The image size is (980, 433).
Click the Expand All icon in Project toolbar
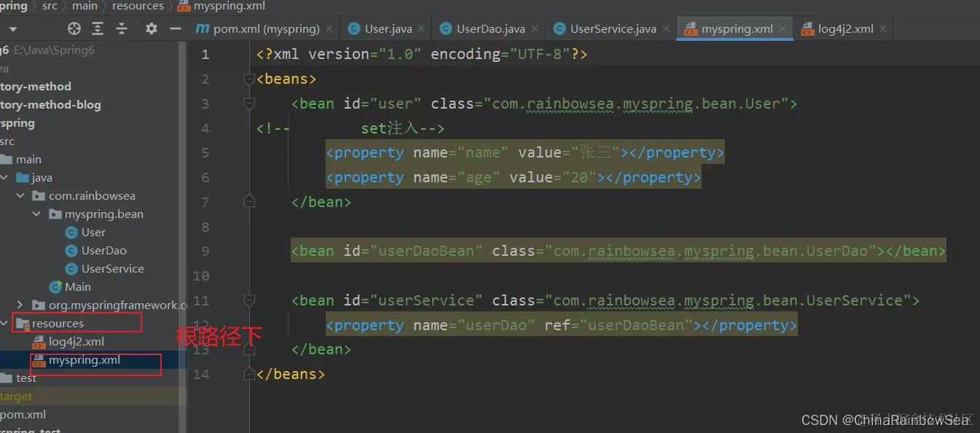point(98,28)
